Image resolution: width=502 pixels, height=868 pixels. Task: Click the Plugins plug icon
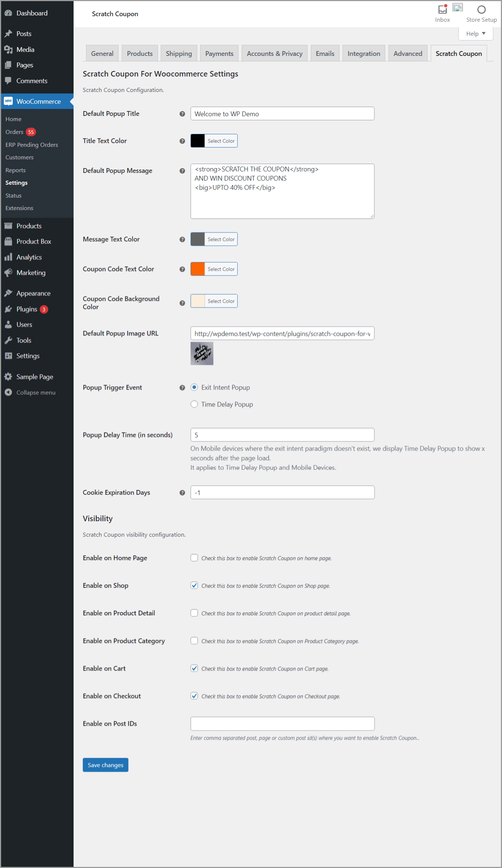coord(8,309)
